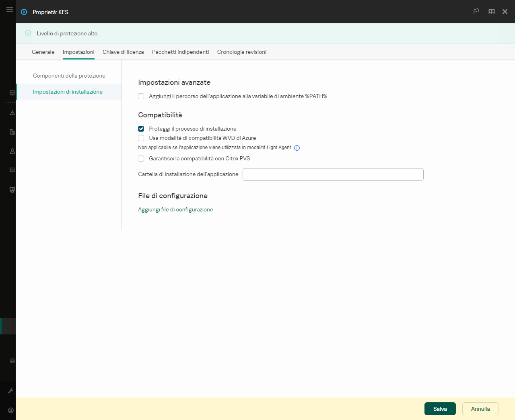Screen dimensions: 515x420
Task: Cancel changes with the Annulla button
Action: (480, 408)
